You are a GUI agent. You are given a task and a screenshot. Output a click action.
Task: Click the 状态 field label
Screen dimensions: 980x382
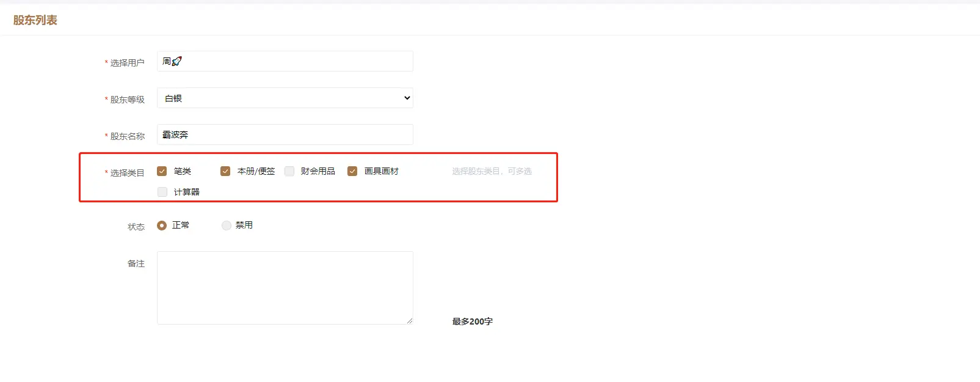[136, 227]
